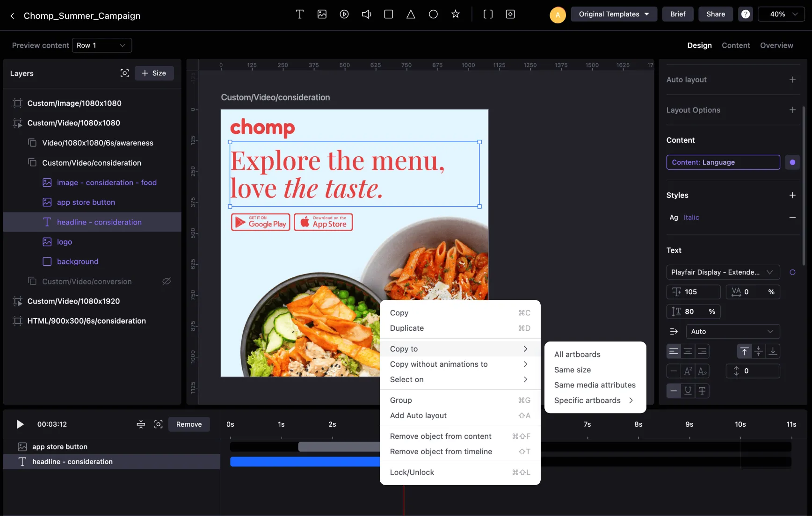Screen dimensions: 812x516
Task: Select the Text tool in top toolbar
Action: coord(300,14)
